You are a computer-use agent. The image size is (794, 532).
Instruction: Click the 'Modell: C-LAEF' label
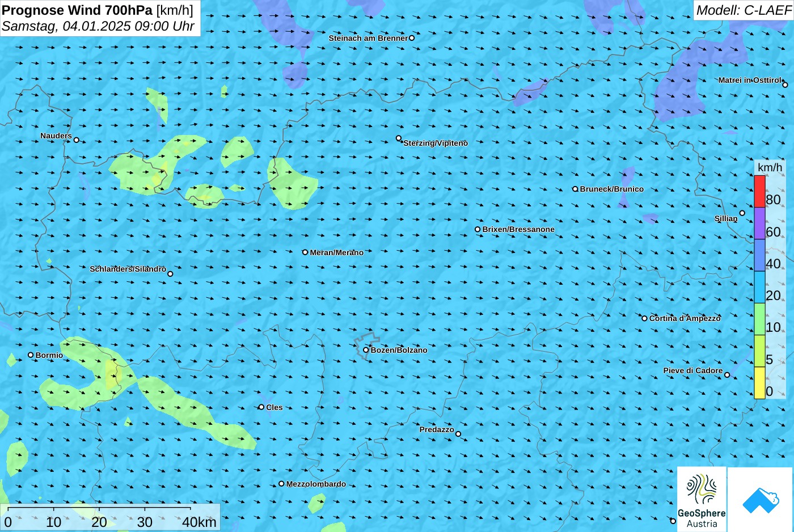click(744, 10)
